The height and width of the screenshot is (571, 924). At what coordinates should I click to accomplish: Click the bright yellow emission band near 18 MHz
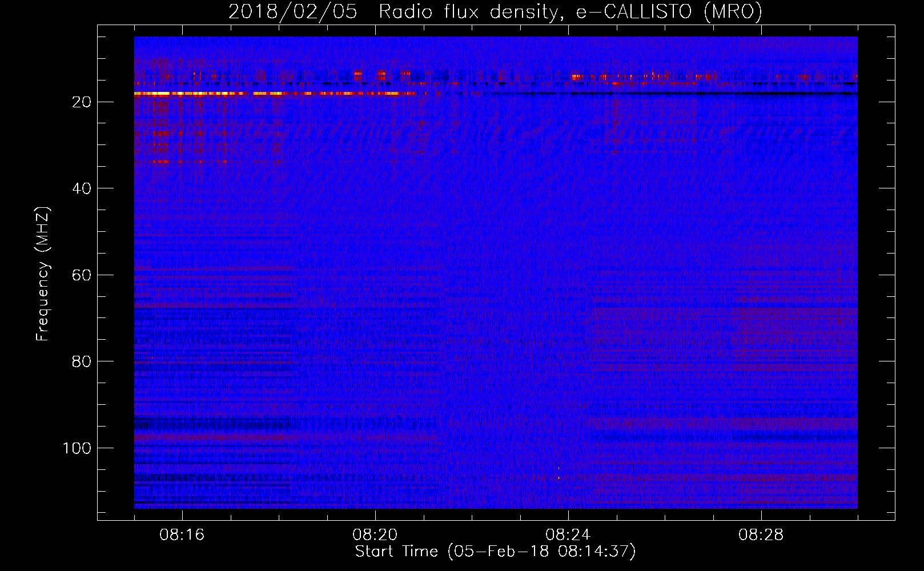point(274,93)
